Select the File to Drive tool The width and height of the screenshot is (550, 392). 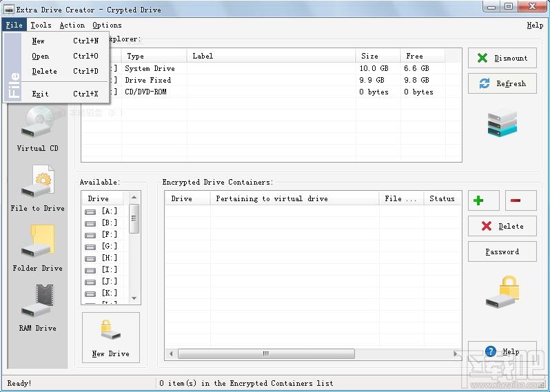(37, 189)
